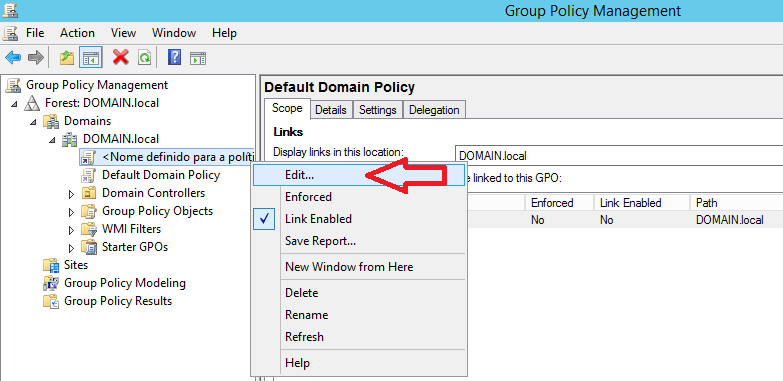The image size is (783, 381).
Task: Collapse the Domains tree node
Action: pos(33,122)
